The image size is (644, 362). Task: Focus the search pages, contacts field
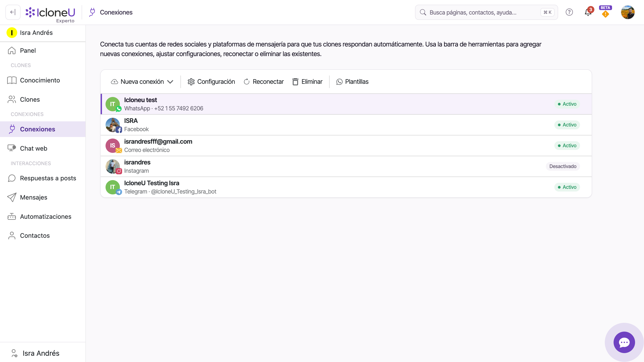coord(486,12)
